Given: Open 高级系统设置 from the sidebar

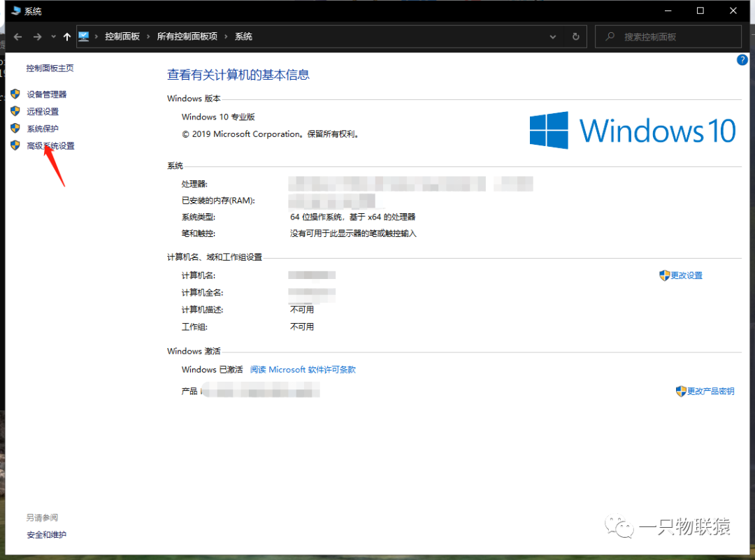Looking at the screenshot, I should 50,146.
